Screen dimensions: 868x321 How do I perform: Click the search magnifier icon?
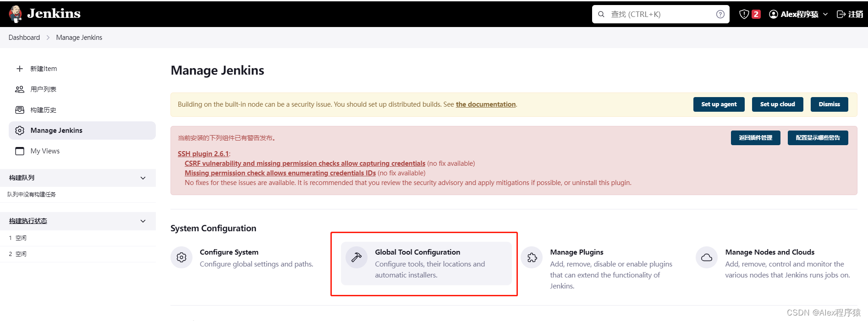pyautogui.click(x=601, y=14)
